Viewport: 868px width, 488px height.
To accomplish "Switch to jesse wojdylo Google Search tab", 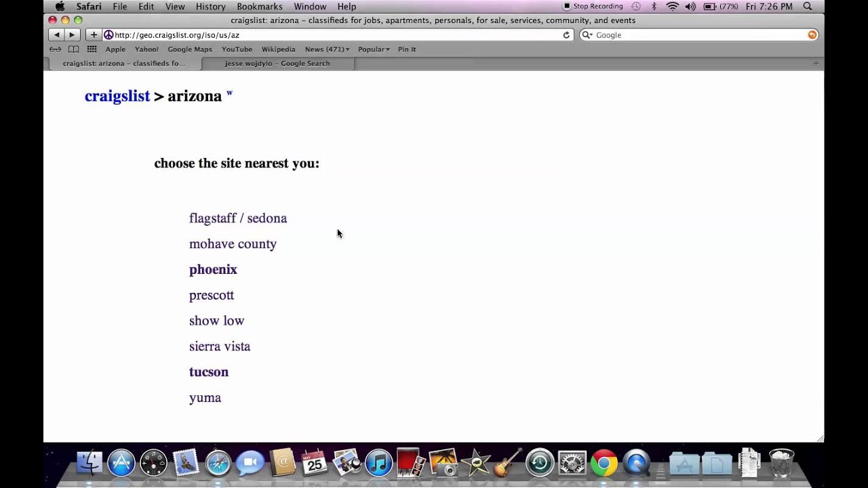I will pyautogui.click(x=277, y=63).
